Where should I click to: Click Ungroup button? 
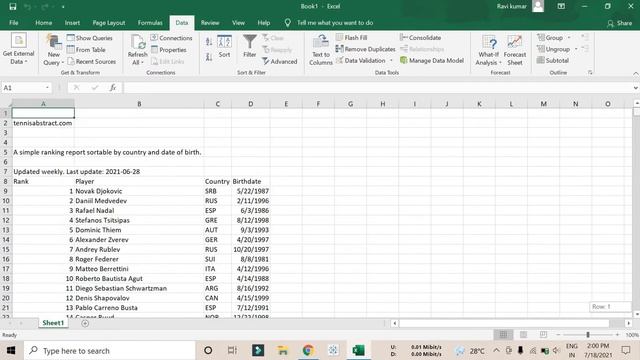tap(553, 49)
